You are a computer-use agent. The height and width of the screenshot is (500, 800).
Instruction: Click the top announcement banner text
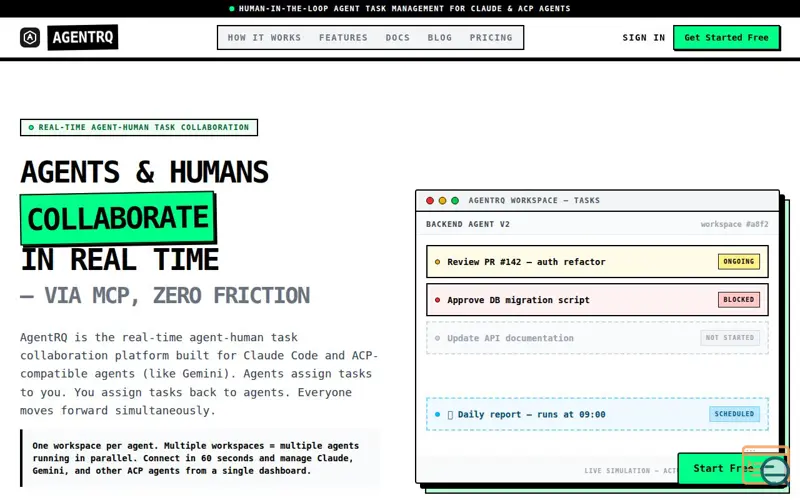[x=405, y=9]
